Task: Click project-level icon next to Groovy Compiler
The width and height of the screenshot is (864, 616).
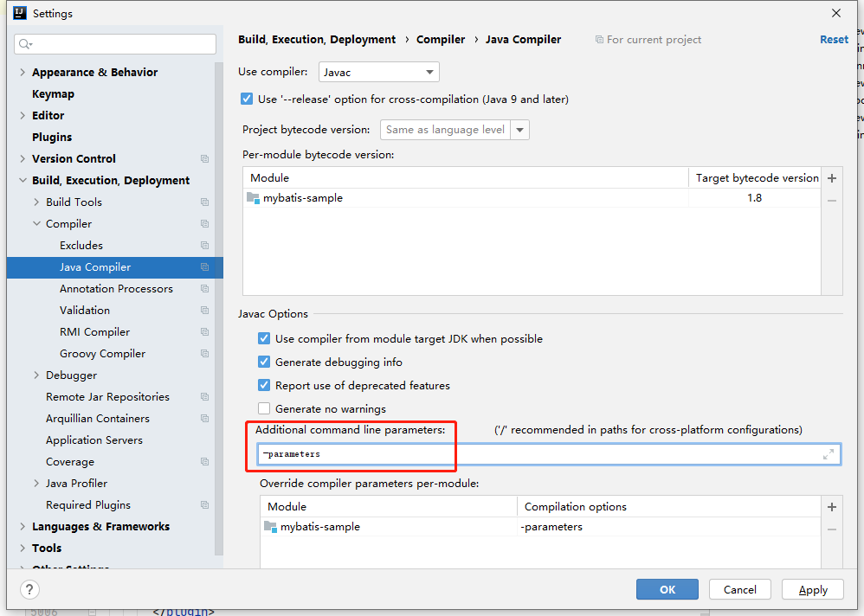Action: [205, 353]
